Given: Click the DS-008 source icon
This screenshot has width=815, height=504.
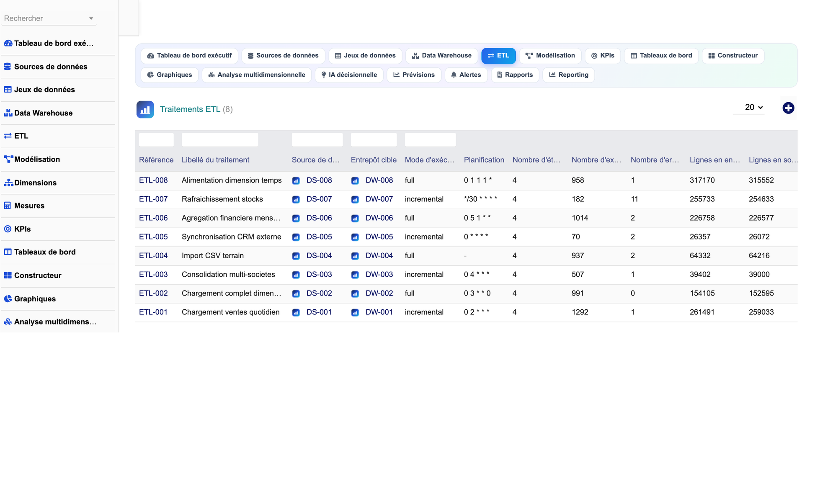Looking at the screenshot, I should pyautogui.click(x=296, y=181).
